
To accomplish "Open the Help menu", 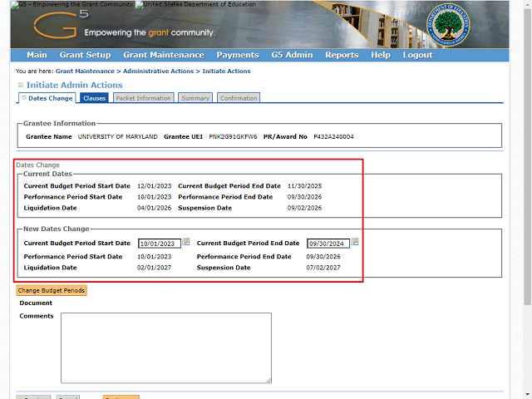I will tap(381, 55).
